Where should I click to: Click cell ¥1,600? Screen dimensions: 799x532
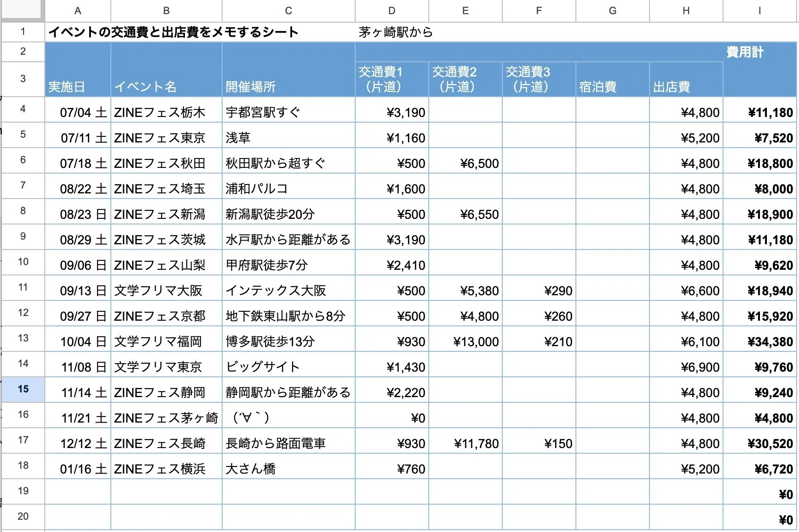(392, 186)
